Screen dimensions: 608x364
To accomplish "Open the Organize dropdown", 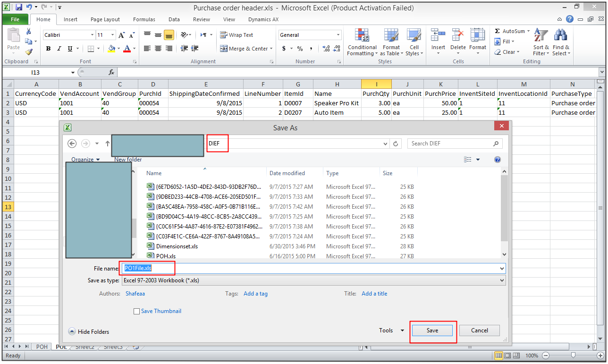I will [x=85, y=160].
